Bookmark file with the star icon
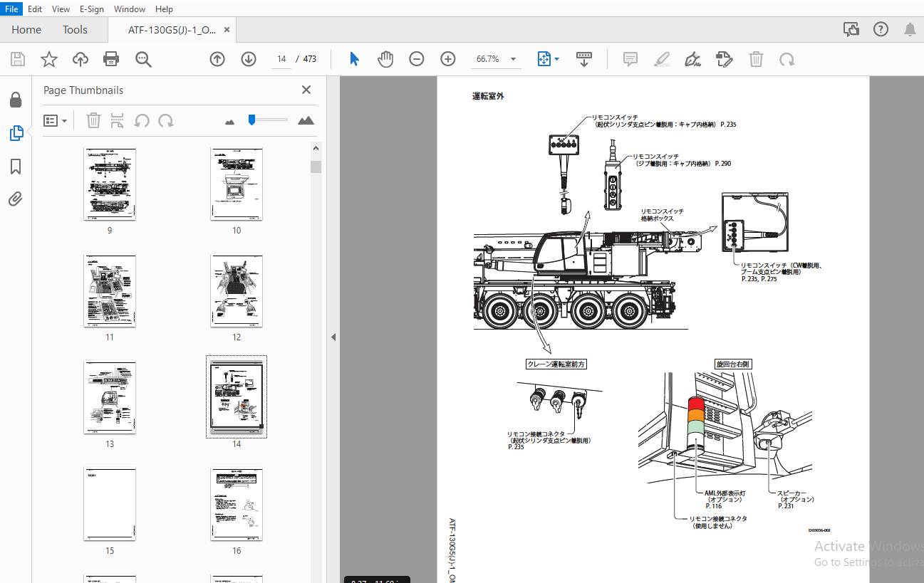The image size is (924, 583). pyautogui.click(x=49, y=59)
